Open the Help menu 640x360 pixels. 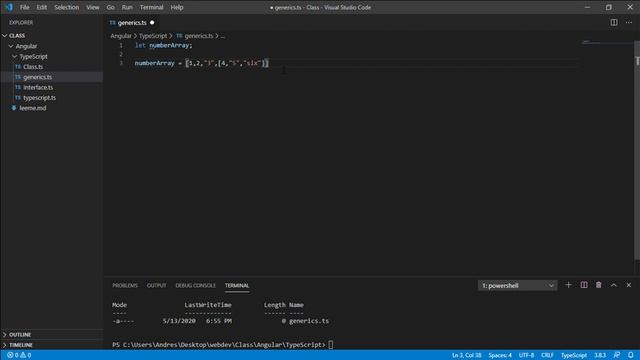pyautogui.click(x=177, y=7)
